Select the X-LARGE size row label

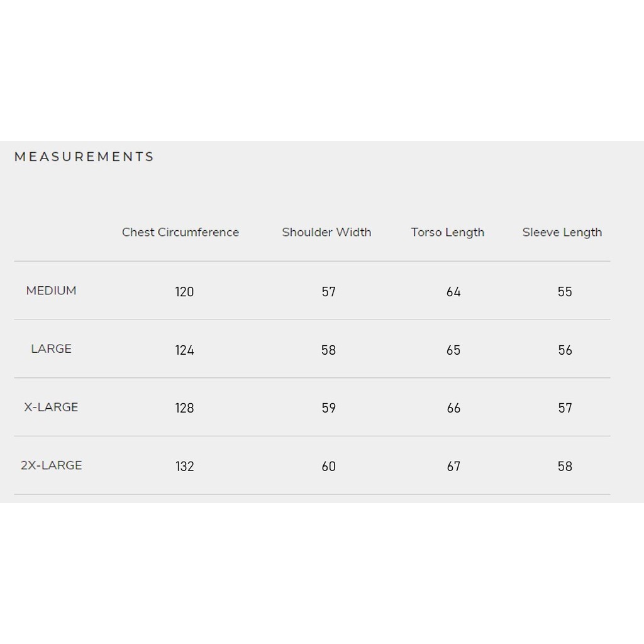[x=52, y=407]
